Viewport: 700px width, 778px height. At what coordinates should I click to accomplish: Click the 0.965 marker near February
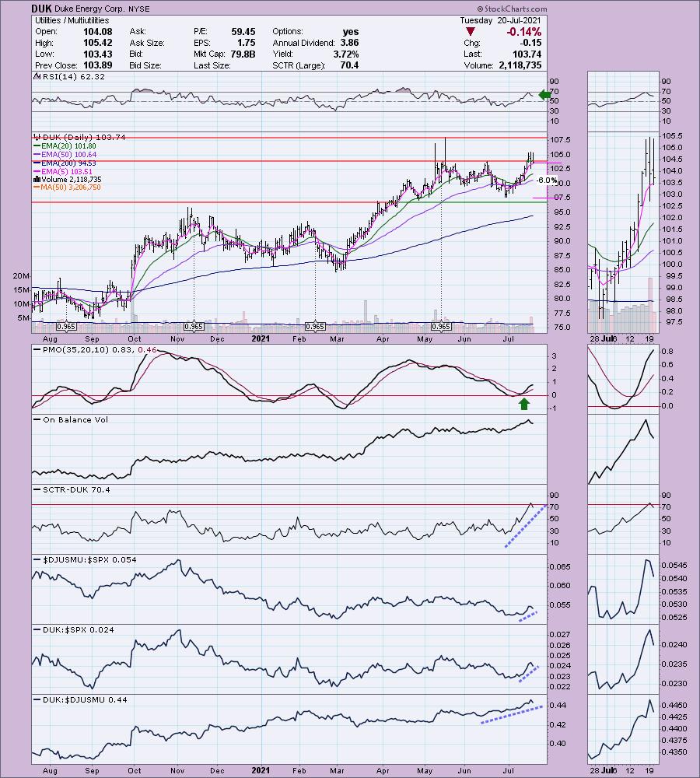pyautogui.click(x=315, y=327)
